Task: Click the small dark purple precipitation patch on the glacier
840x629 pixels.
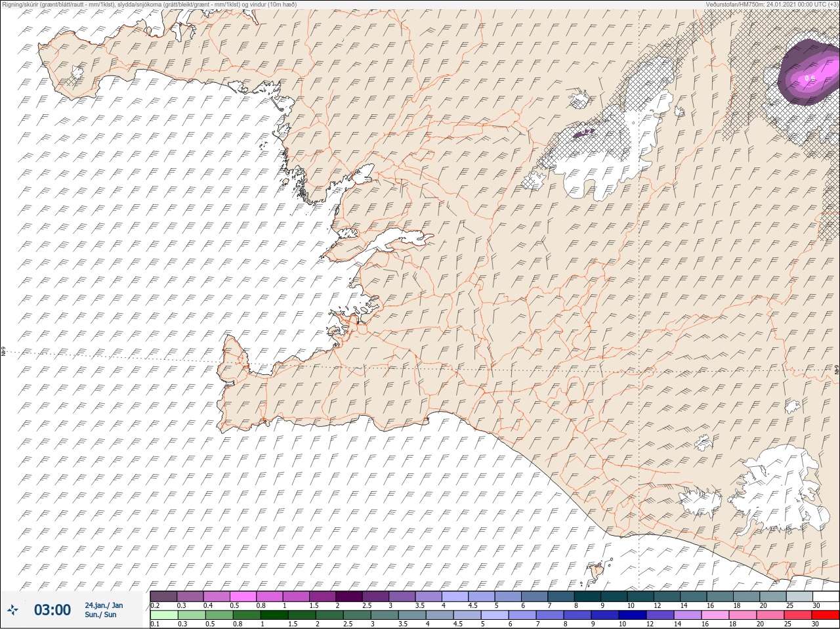Action: point(584,133)
